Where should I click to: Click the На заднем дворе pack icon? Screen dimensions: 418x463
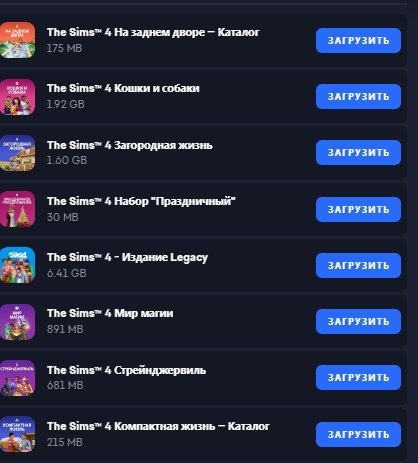tap(17, 40)
